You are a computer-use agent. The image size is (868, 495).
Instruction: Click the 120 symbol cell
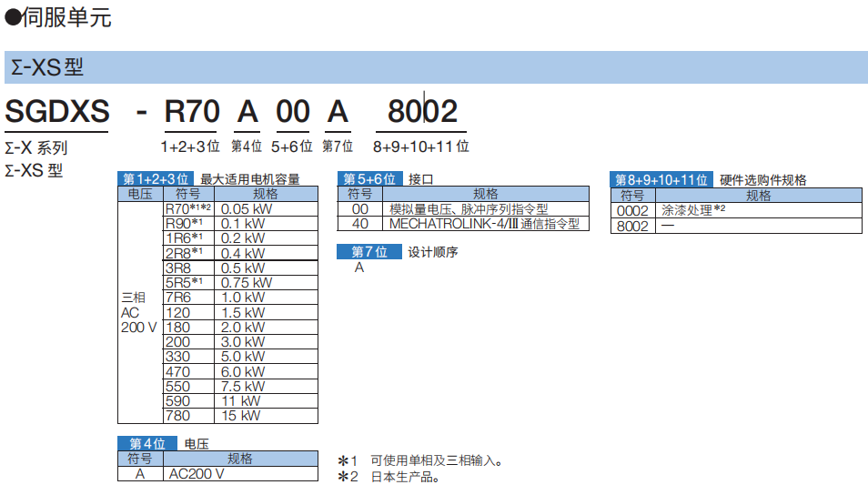[x=188, y=312]
